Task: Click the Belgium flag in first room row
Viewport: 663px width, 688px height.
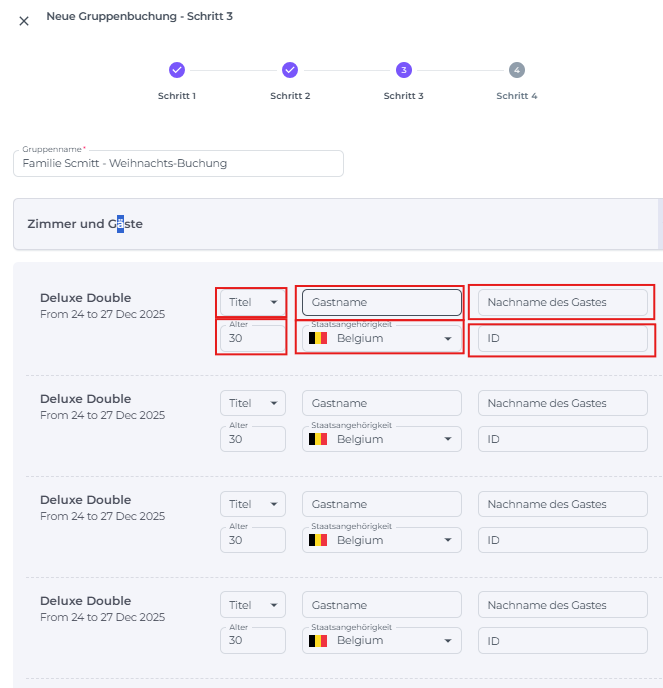Action: click(x=317, y=338)
